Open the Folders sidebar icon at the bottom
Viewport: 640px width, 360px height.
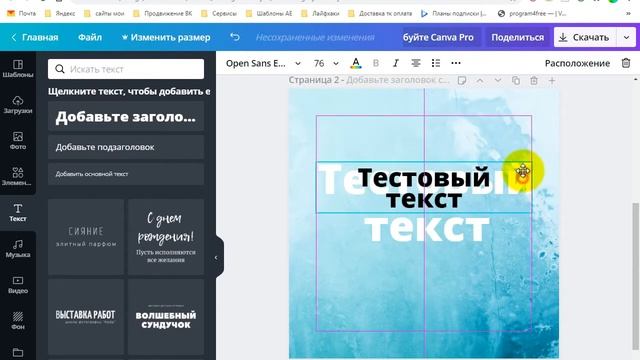[x=18, y=352]
